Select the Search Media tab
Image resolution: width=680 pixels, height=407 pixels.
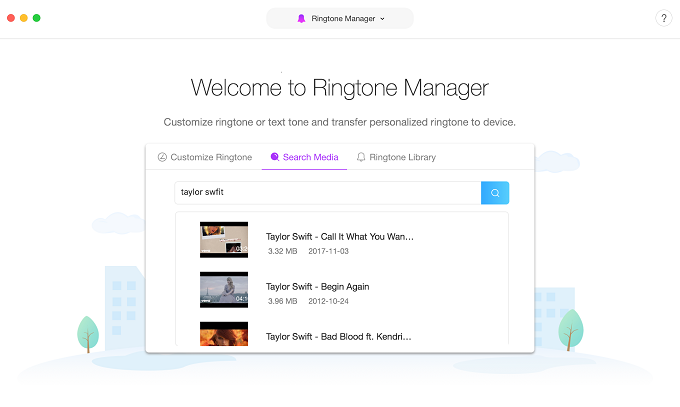click(x=304, y=157)
